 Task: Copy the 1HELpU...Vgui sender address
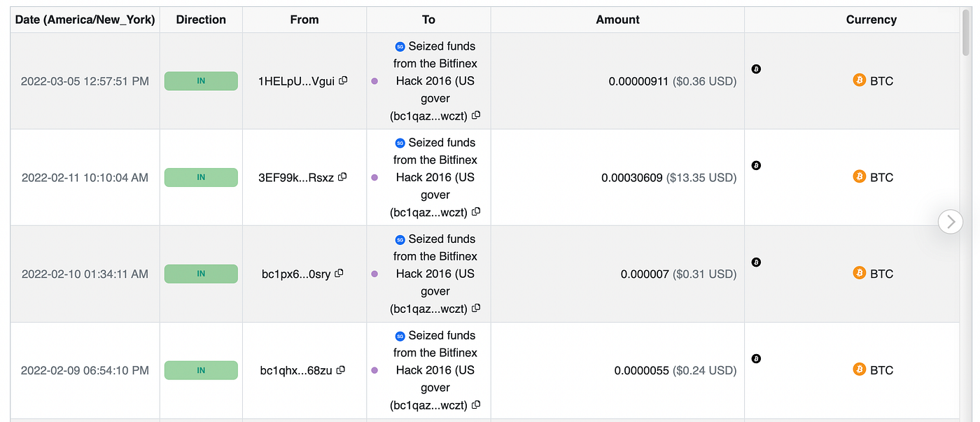[x=343, y=80]
